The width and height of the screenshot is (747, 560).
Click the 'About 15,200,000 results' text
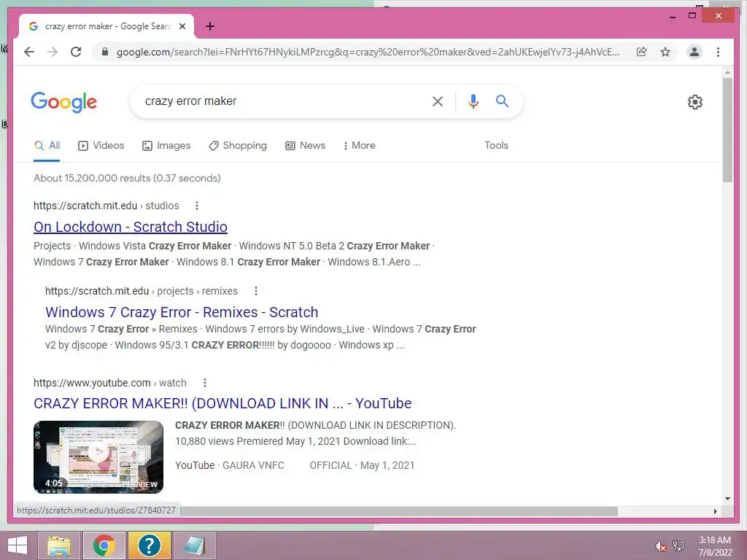tap(127, 178)
